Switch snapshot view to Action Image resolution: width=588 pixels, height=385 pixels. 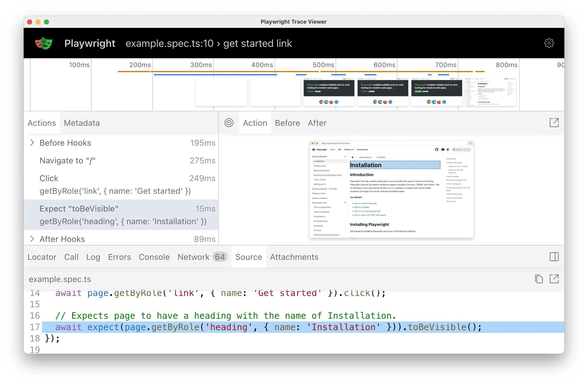pos(255,123)
